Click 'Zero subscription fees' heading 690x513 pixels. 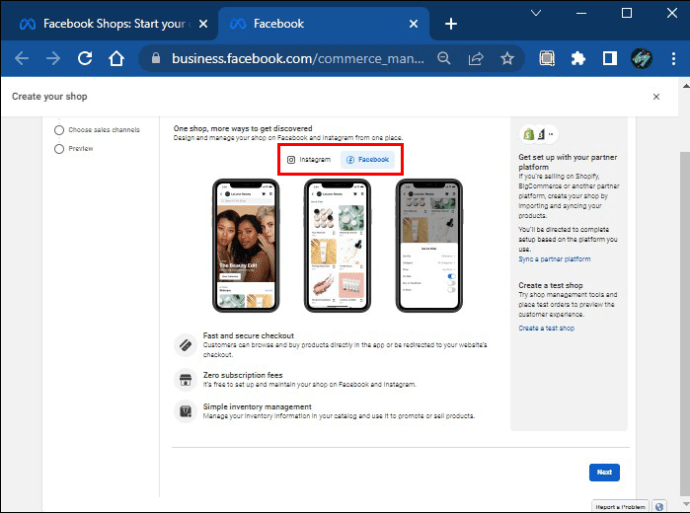click(x=243, y=375)
